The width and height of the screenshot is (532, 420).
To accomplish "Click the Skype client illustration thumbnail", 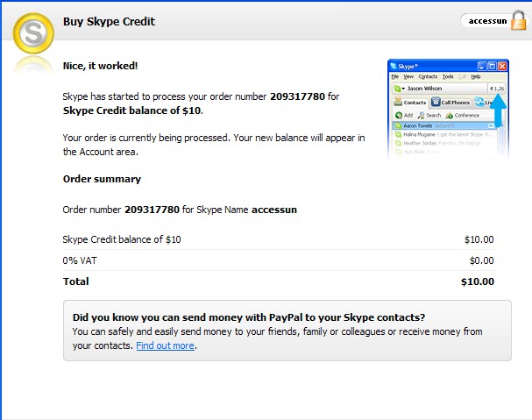I will coord(448,109).
